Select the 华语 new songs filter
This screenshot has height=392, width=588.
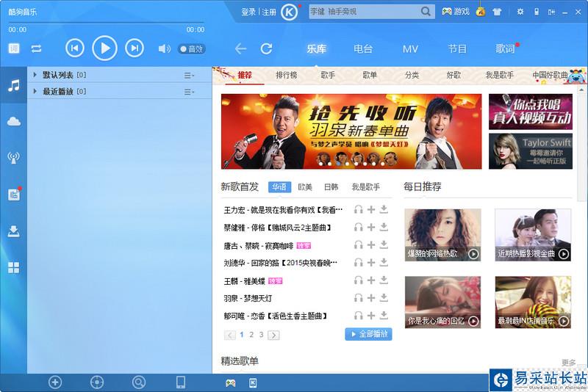(x=279, y=187)
